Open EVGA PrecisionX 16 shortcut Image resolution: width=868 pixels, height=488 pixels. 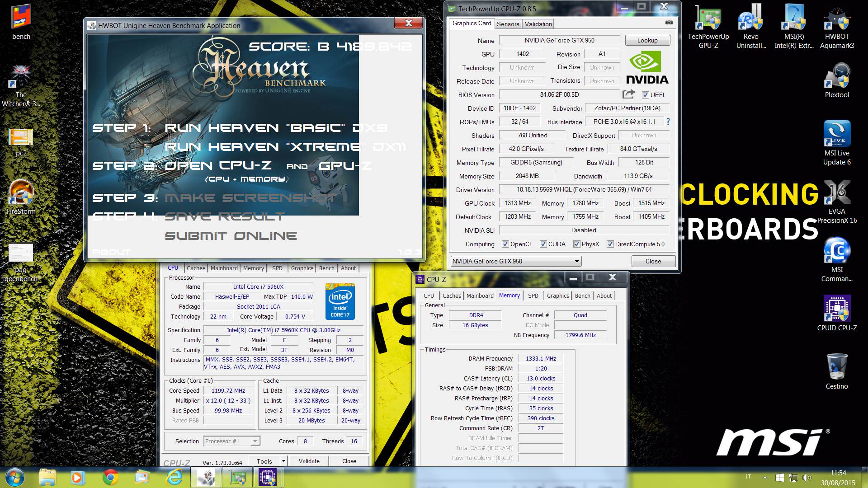point(837,201)
